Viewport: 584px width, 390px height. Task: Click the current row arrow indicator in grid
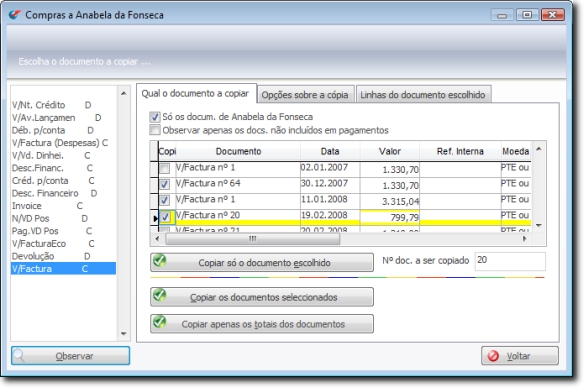(x=155, y=218)
